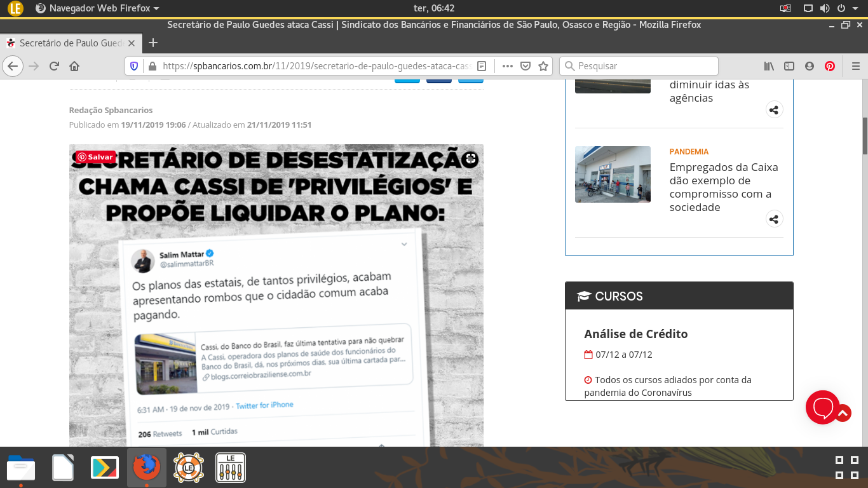The image size is (868, 488).
Task: Open the Firefox hamburger menu
Action: pyautogui.click(x=855, y=66)
